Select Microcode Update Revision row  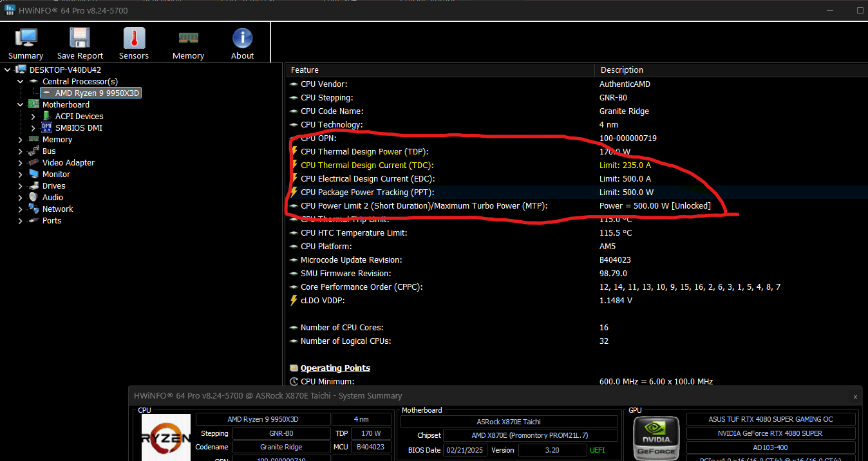[x=576, y=260]
